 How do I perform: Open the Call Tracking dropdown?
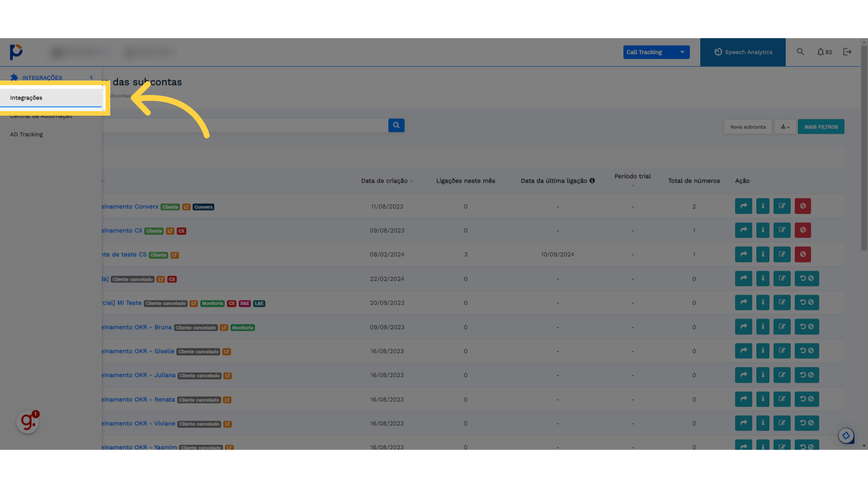[x=656, y=52]
